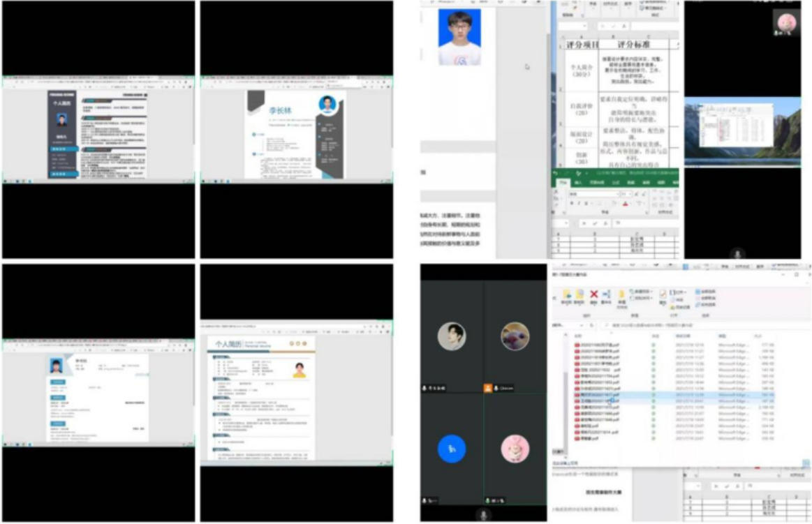Select the blue avatar participant tile

451,448
